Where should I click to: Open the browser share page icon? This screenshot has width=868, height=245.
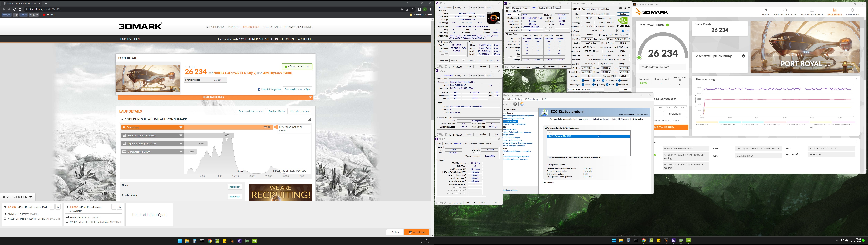coord(407,10)
